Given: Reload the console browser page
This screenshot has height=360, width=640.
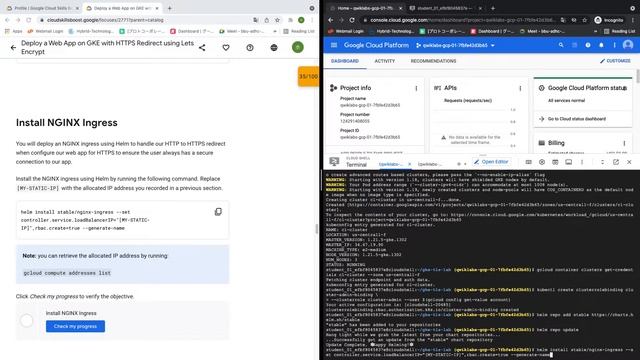Looking at the screenshot, I should [x=352, y=20].
